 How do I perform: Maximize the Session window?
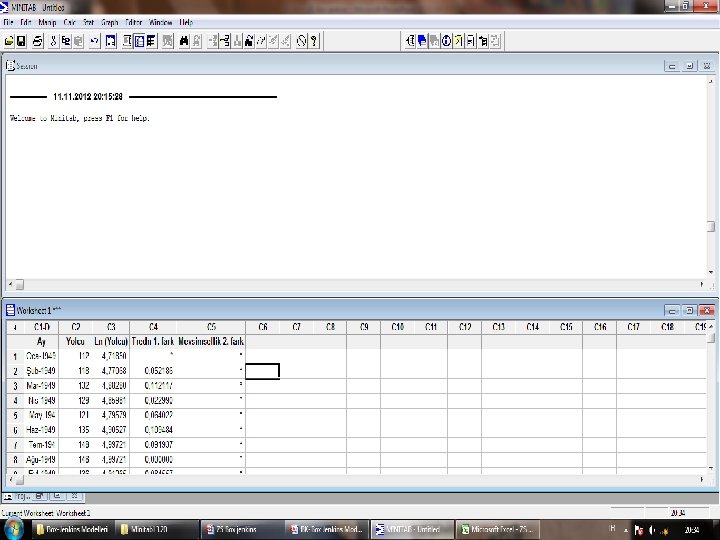[689, 66]
